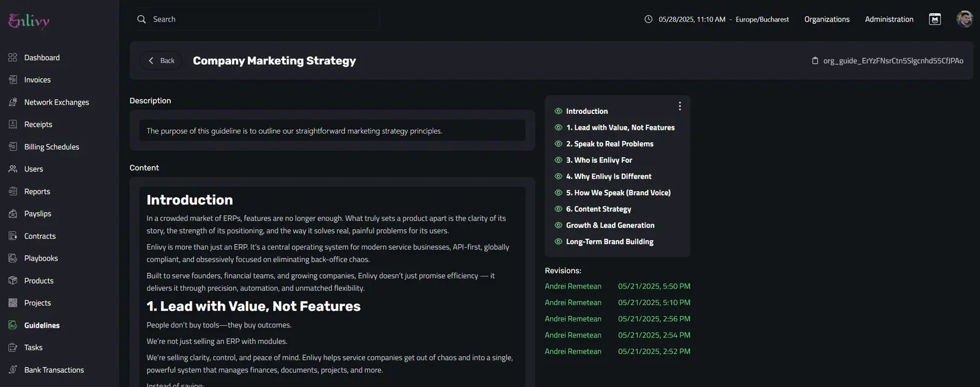The width and height of the screenshot is (980, 387).
Task: Click the description text field
Action: [x=333, y=130]
